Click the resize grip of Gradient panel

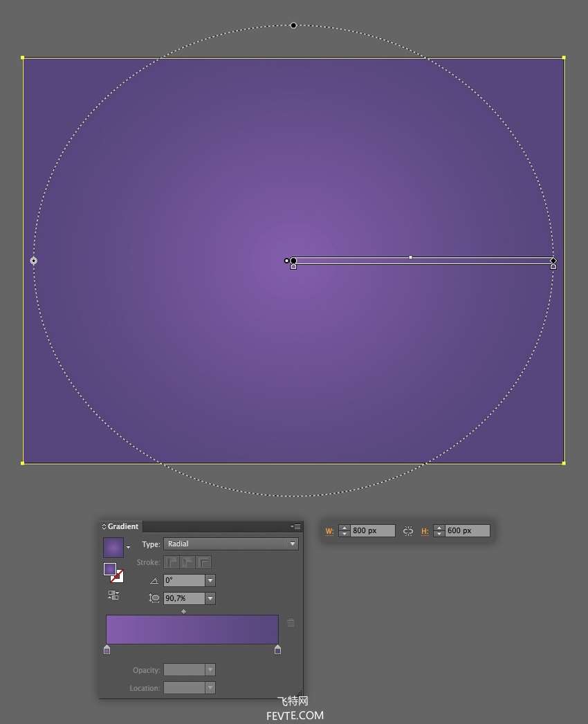click(300, 694)
